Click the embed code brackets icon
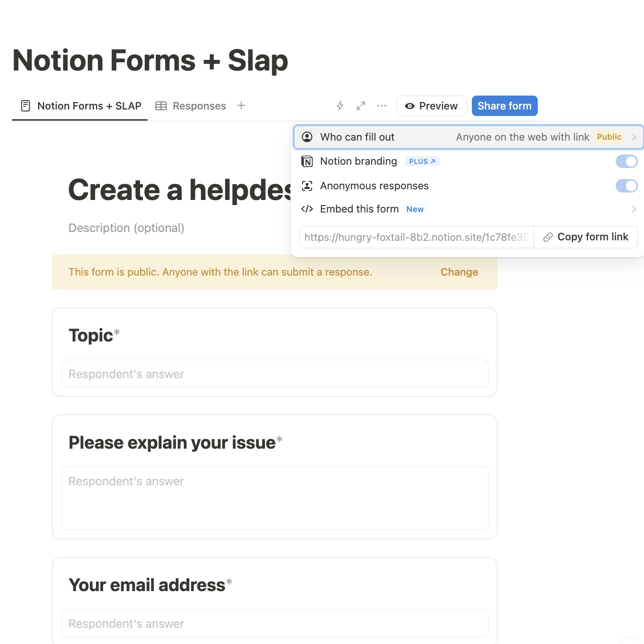Image resolution: width=644 pixels, height=644 pixels. pos(307,209)
